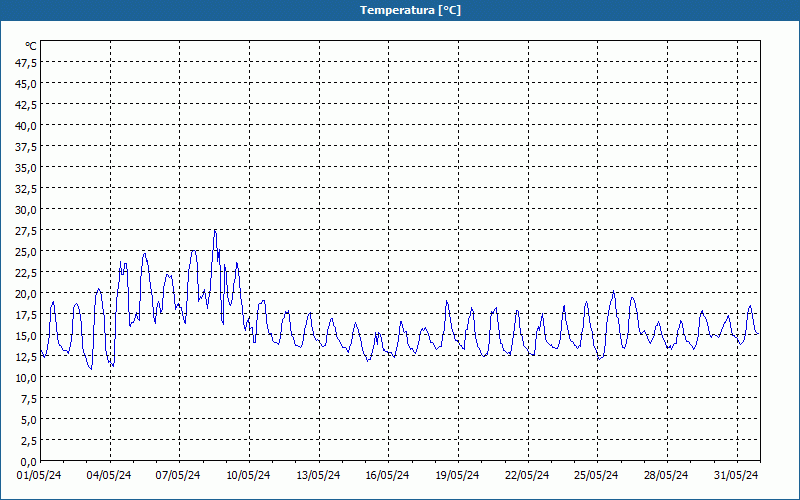Image resolution: width=800 pixels, height=500 pixels.
Task: Click the 12,5 y-axis value
Action: click(x=27, y=357)
